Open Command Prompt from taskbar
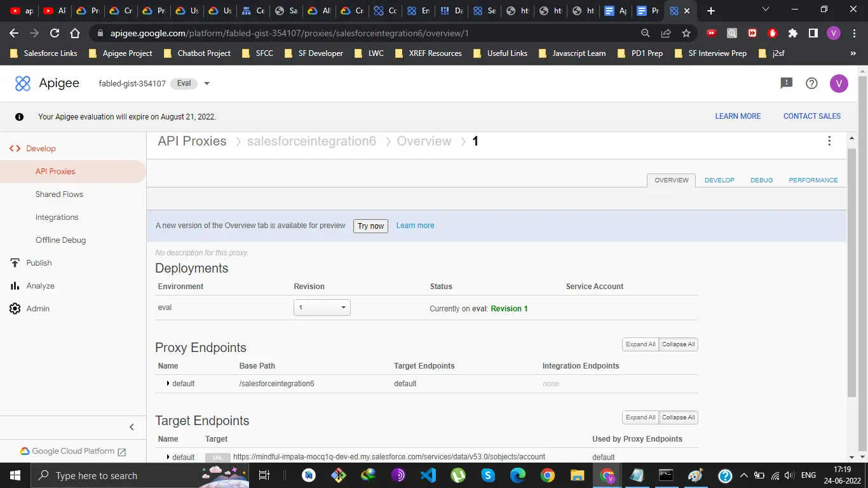 pyautogui.click(x=666, y=475)
